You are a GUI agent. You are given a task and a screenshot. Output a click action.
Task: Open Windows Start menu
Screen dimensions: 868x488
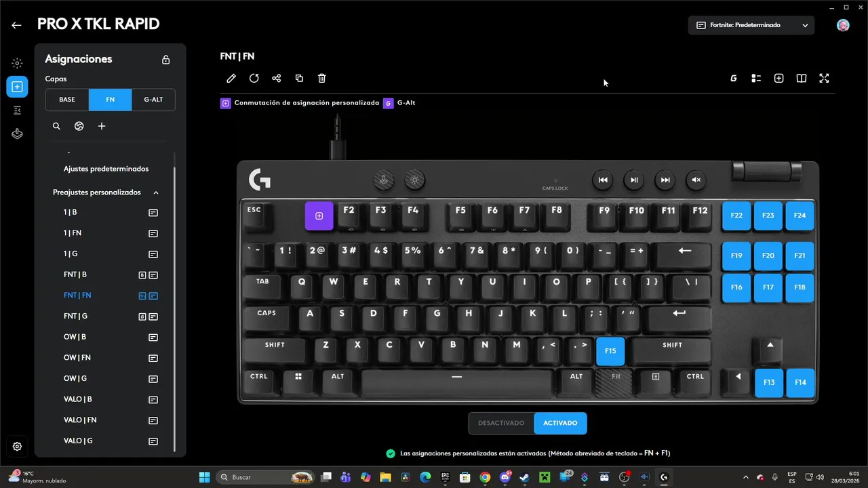click(x=204, y=477)
